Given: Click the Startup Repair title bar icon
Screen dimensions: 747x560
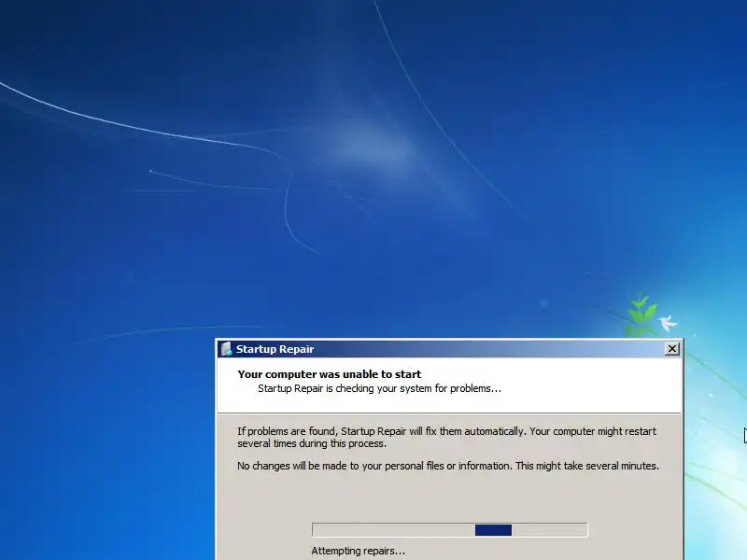Looking at the screenshot, I should coord(227,349).
